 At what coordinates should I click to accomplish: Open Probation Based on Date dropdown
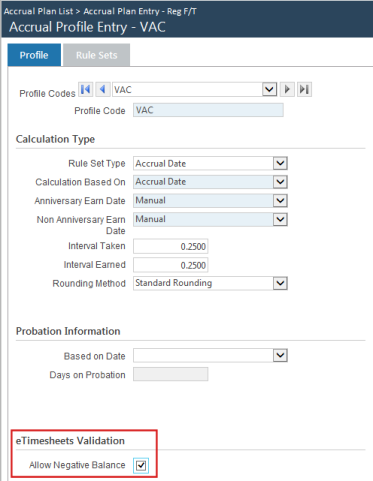pos(280,355)
